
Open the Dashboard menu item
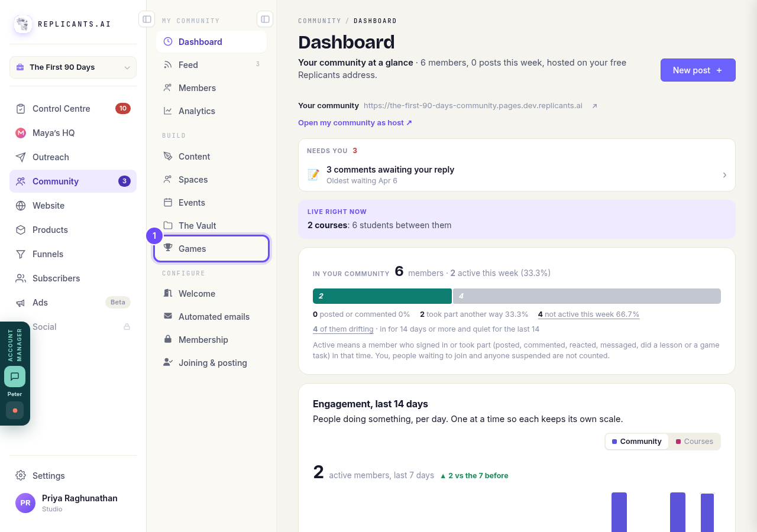coord(211,42)
